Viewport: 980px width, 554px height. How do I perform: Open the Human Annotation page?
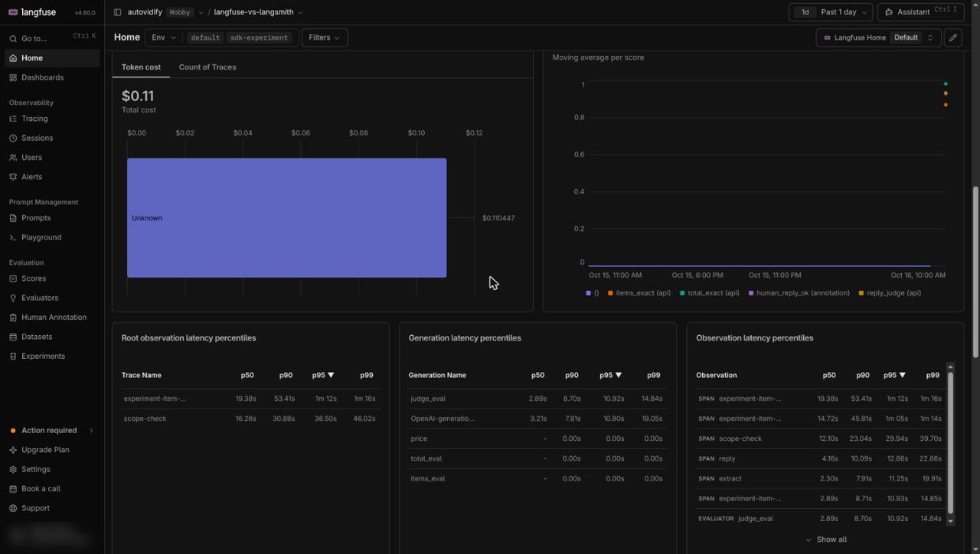[x=52, y=318]
